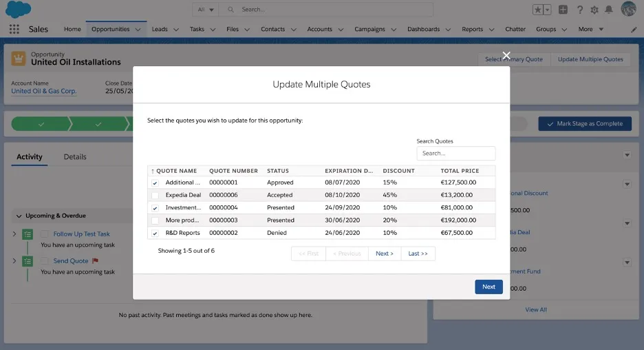Open the Leads tab dropdown chevron
Viewport: 644px width, 350px height.
point(175,30)
